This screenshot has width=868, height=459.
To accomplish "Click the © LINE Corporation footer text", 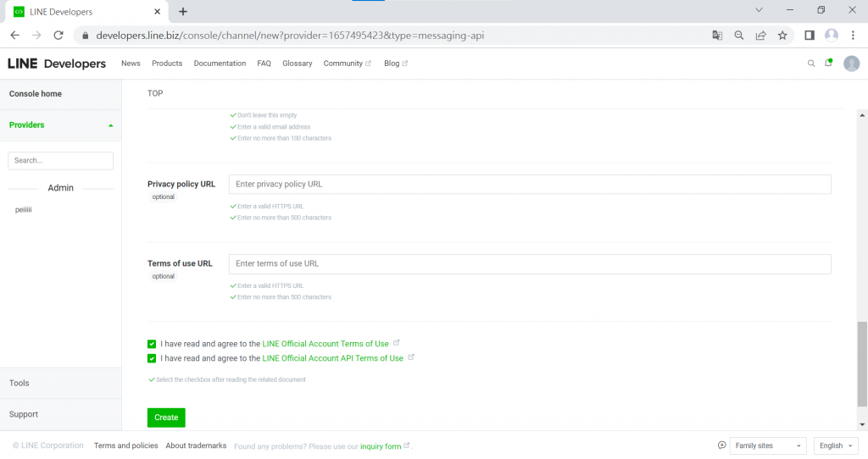I will 48,445.
